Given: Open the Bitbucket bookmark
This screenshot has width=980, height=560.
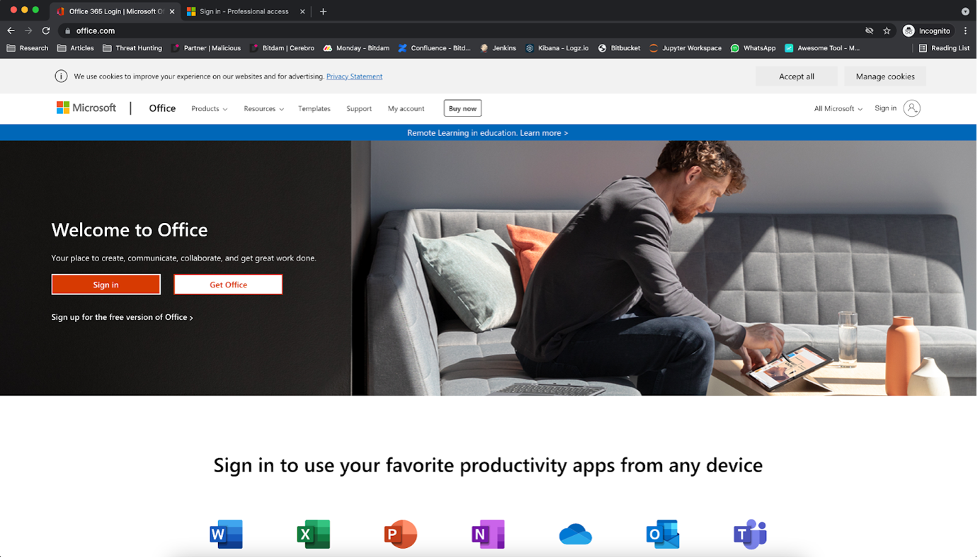Looking at the screenshot, I should [x=621, y=48].
